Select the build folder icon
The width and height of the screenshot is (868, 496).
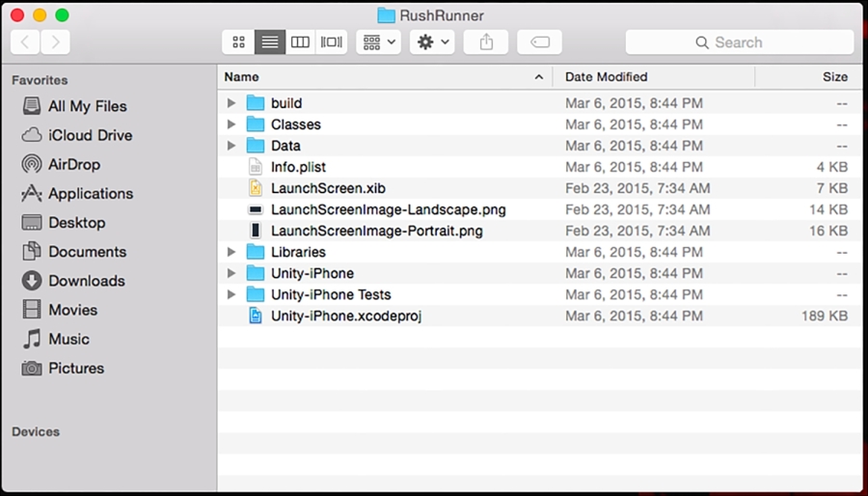click(x=256, y=103)
